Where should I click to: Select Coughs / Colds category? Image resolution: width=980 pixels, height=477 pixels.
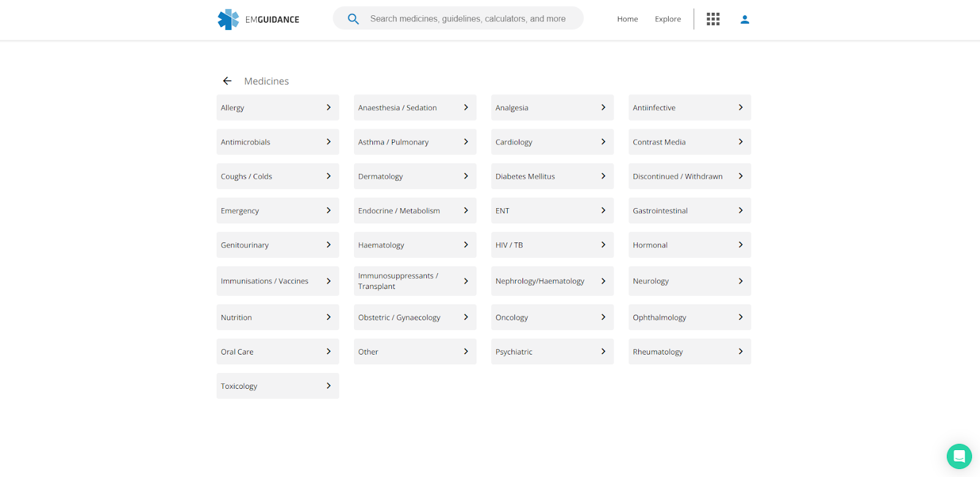pos(277,176)
